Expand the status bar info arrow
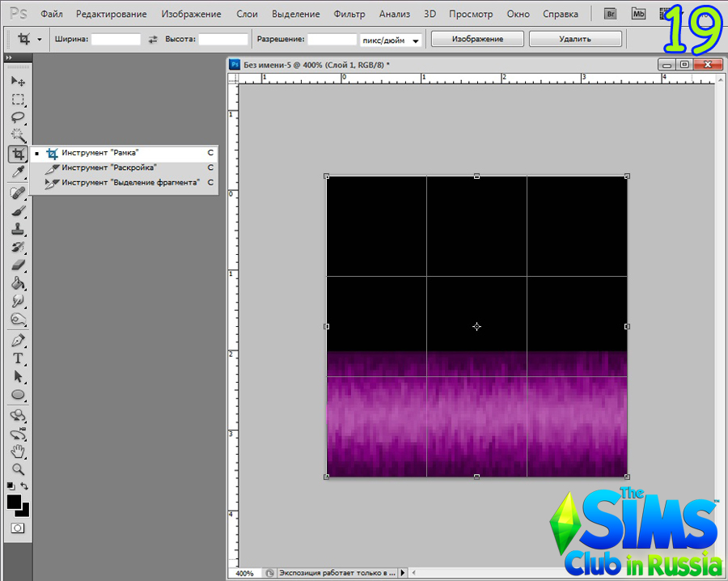This screenshot has height=581, width=728. click(404, 573)
